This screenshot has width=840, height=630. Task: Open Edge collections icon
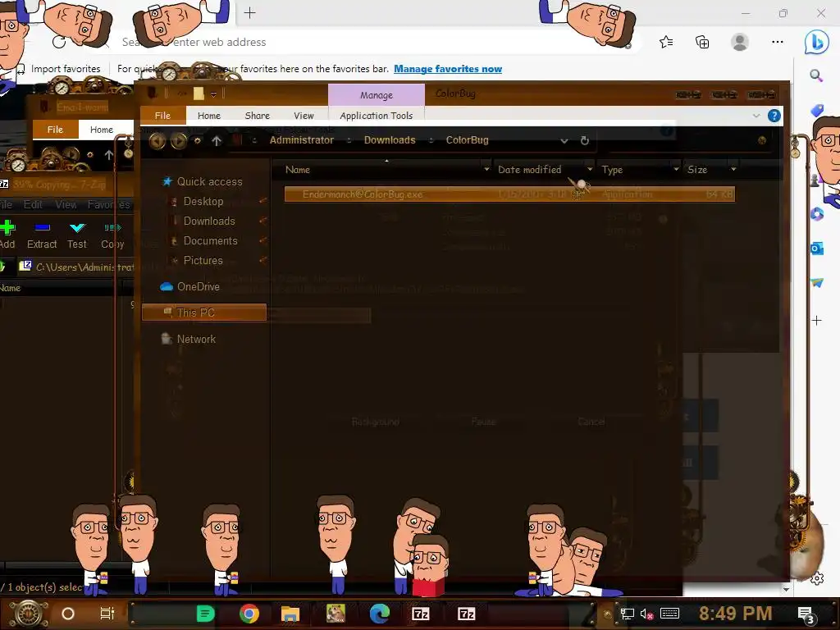(x=702, y=42)
